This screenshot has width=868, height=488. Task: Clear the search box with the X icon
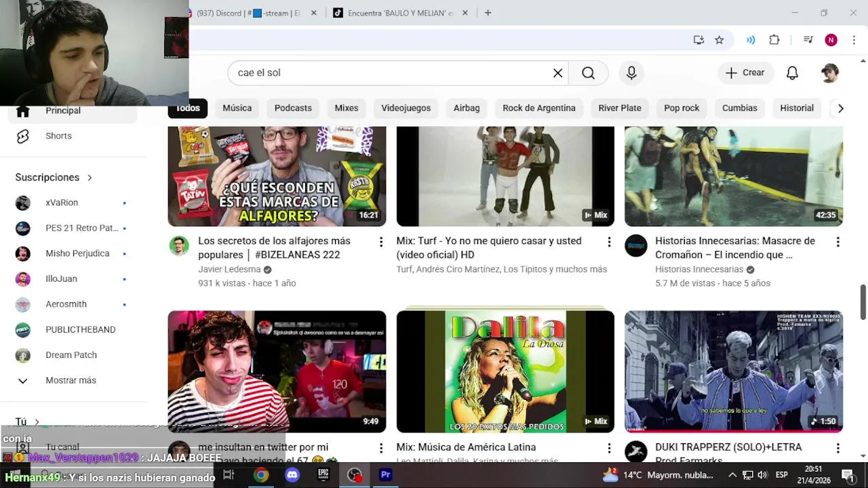[x=557, y=73]
